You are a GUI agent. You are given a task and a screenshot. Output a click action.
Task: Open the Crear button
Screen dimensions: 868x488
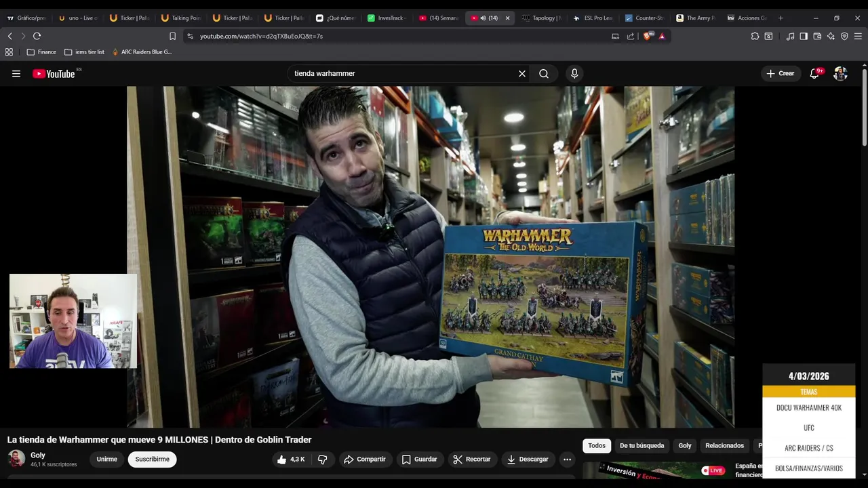[780, 74]
